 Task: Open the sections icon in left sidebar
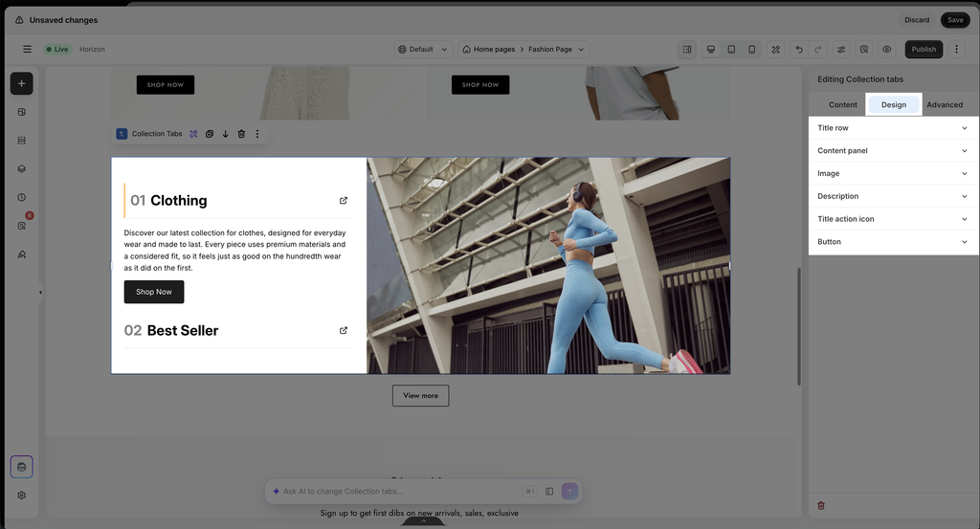(x=21, y=141)
